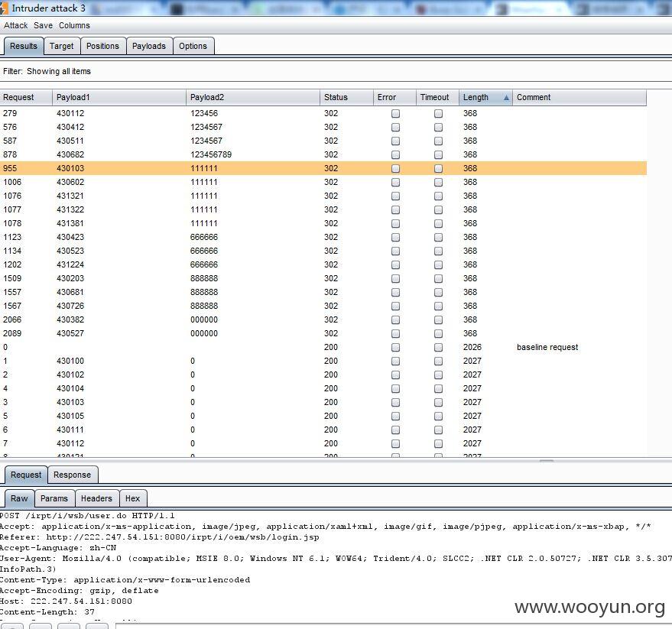Click the Length column sort arrow
Image resolution: width=672 pixels, height=629 pixels.
point(506,98)
